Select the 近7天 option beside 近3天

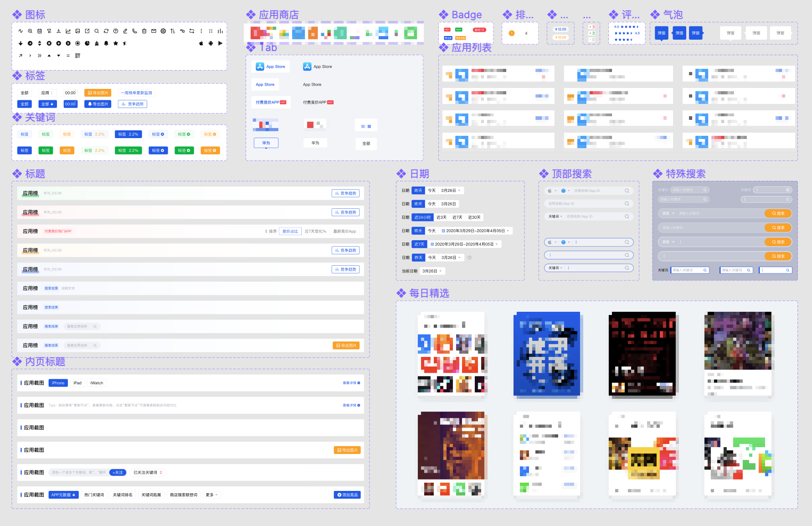click(x=457, y=217)
